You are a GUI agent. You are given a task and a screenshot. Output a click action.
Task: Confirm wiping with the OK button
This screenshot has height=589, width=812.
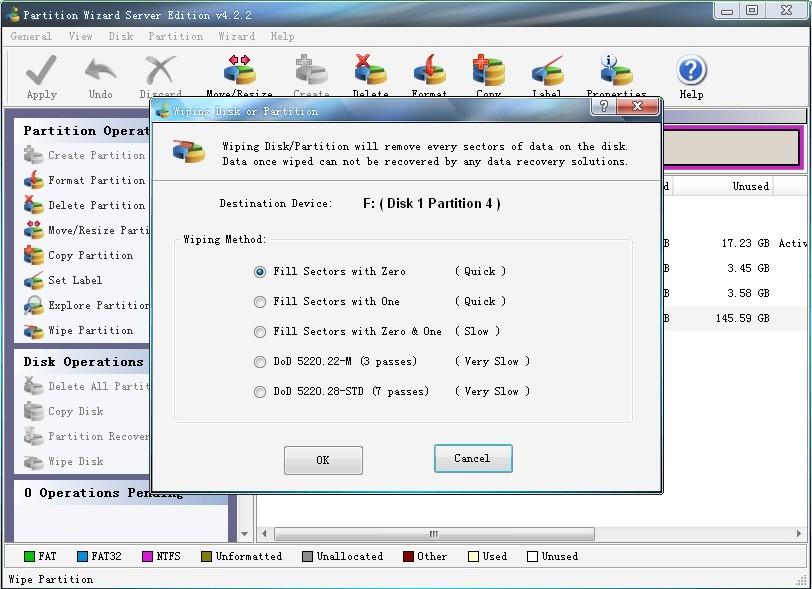click(x=323, y=460)
